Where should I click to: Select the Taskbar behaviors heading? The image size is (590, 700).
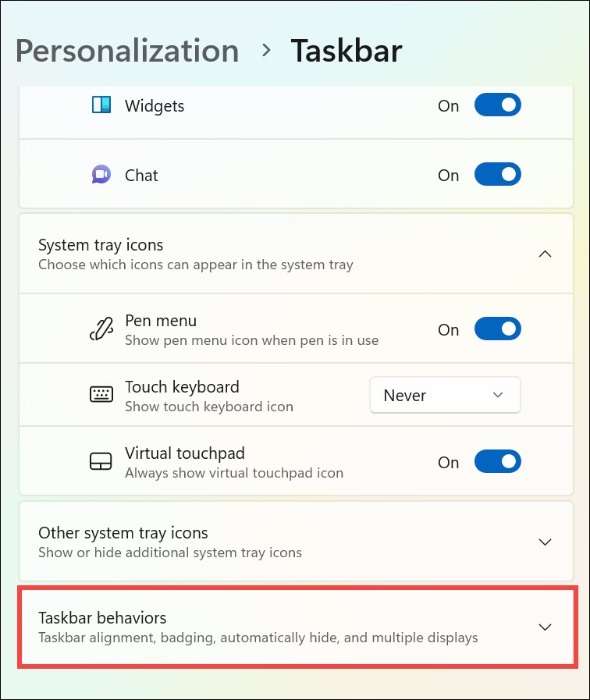pyautogui.click(x=102, y=618)
